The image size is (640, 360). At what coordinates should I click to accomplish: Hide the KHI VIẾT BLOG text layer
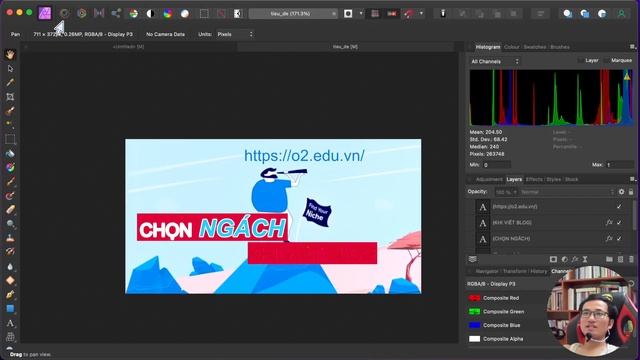pyautogui.click(x=619, y=222)
